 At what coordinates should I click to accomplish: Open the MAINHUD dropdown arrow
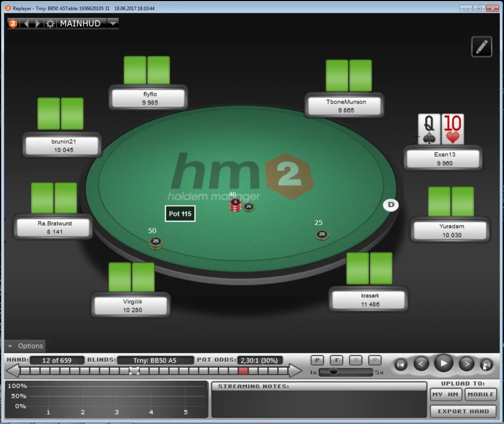pos(113,23)
